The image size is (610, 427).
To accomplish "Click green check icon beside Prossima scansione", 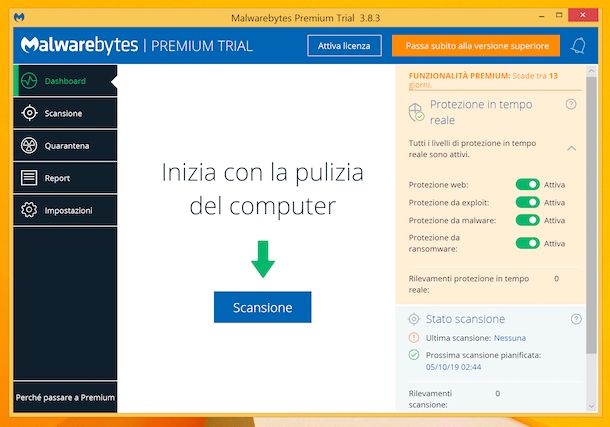I will click(x=414, y=355).
